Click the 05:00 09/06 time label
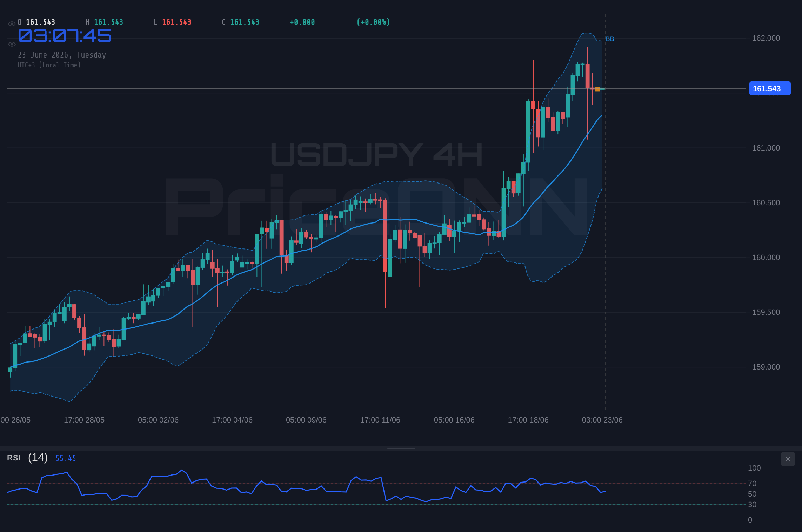Screen dimensions: 802x532 pyautogui.click(x=306, y=420)
